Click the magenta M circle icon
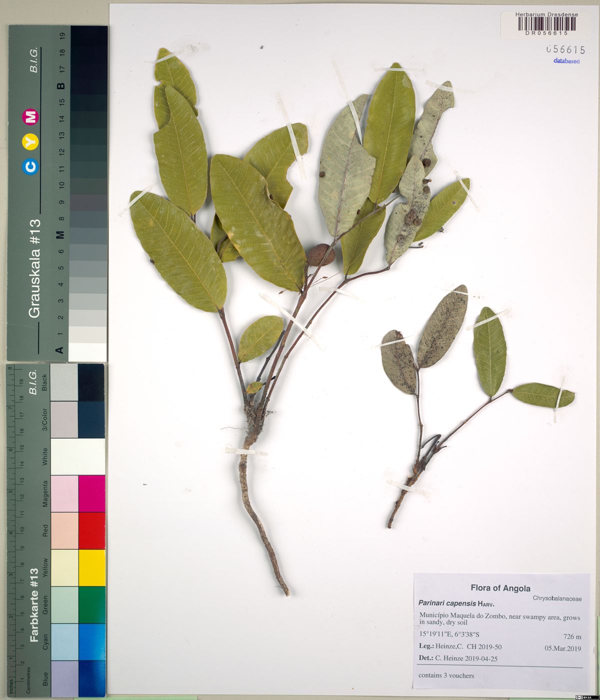The image size is (600, 700). point(31,117)
